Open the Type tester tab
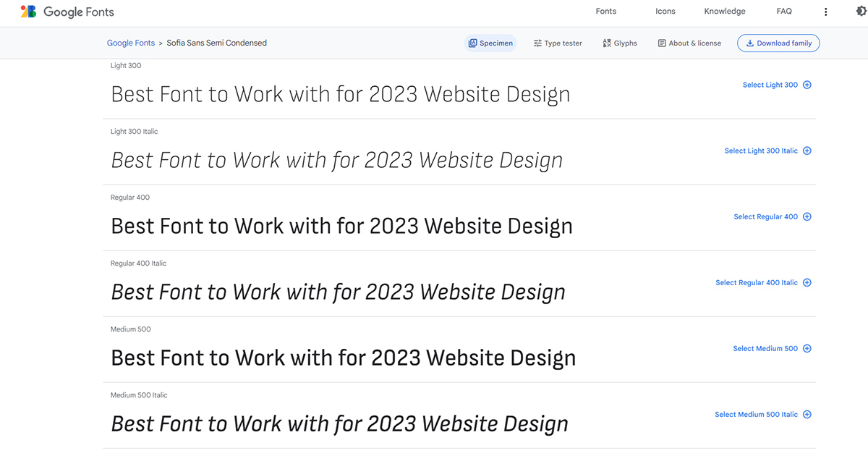Image resolution: width=868 pixels, height=456 pixels. [558, 43]
